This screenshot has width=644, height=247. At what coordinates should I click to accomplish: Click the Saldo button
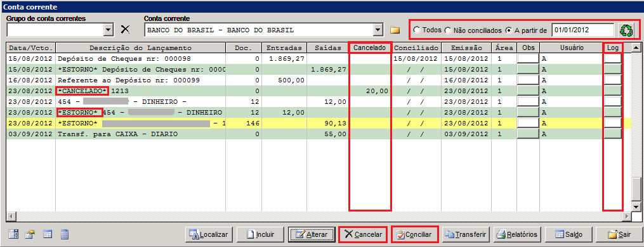click(x=569, y=235)
